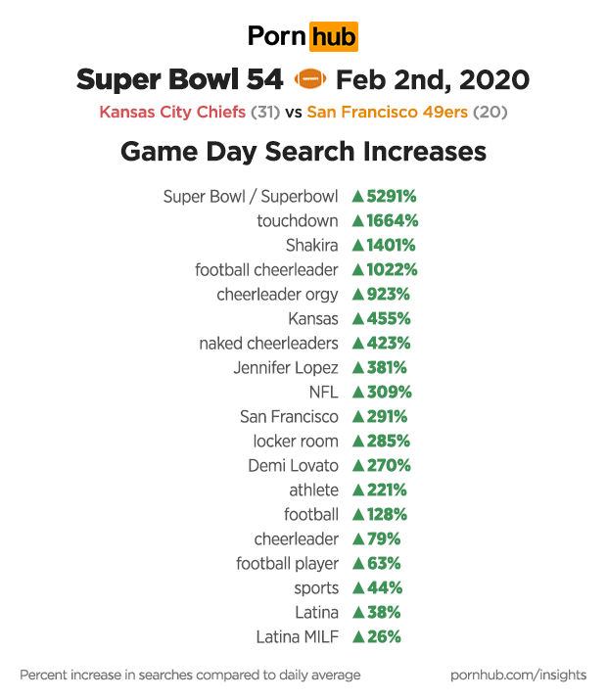Click the green arrow beside NFL 309%
The width and height of the screenshot is (607, 700).
point(358,392)
